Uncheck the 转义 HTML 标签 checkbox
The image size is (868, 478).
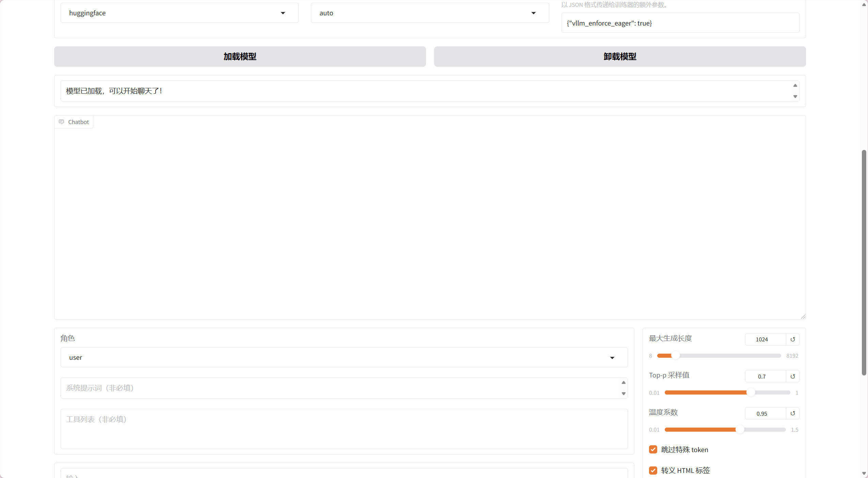tap(653, 471)
